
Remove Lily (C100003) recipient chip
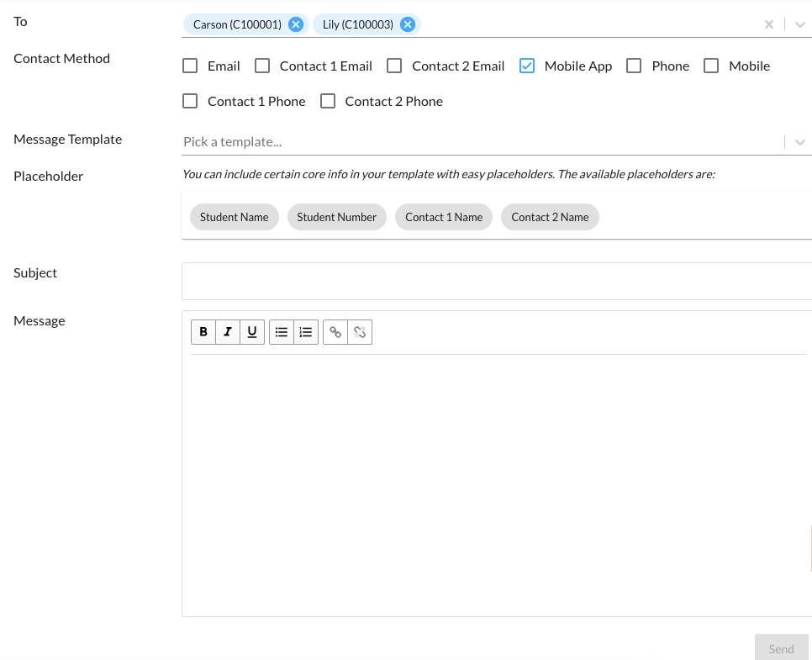pos(408,24)
